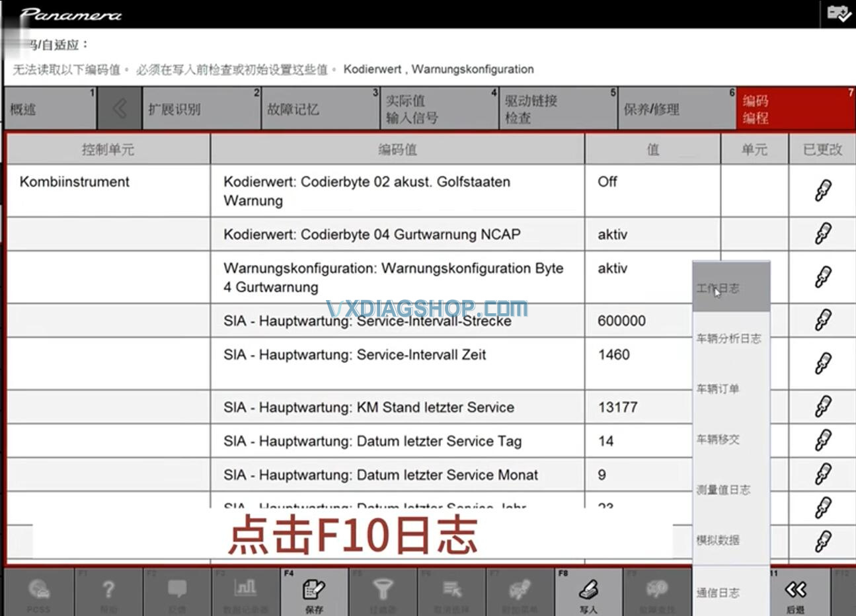This screenshot has width=856, height=616.
Task: Click pen icon for Datum letzter Service Monat row
Action: [822, 473]
